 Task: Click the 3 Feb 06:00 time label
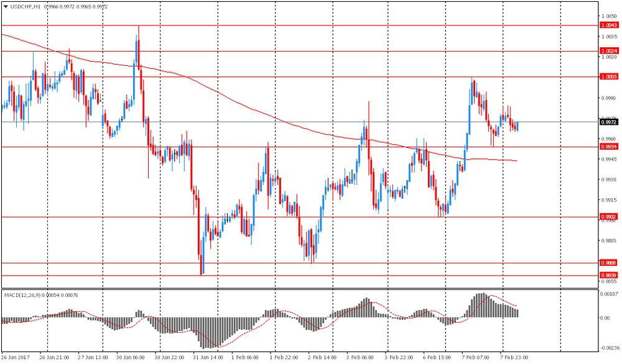tap(360, 357)
